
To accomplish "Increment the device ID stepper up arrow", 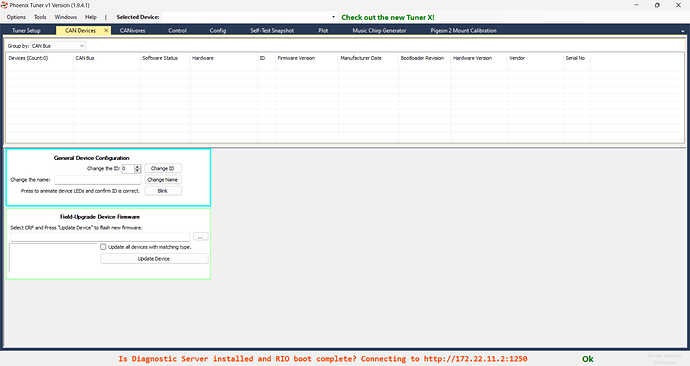I will pos(137,167).
